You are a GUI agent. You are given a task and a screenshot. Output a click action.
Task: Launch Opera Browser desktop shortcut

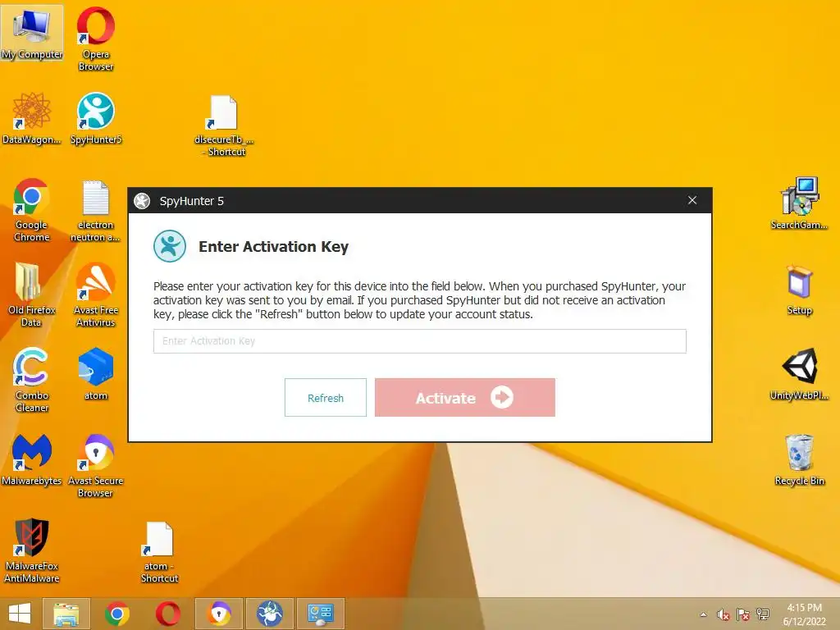click(95, 39)
